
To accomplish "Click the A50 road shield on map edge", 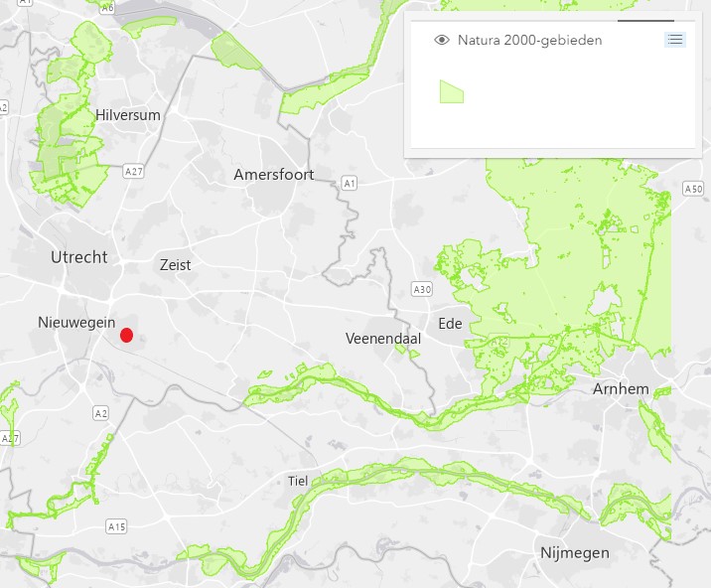I will pos(693,189).
